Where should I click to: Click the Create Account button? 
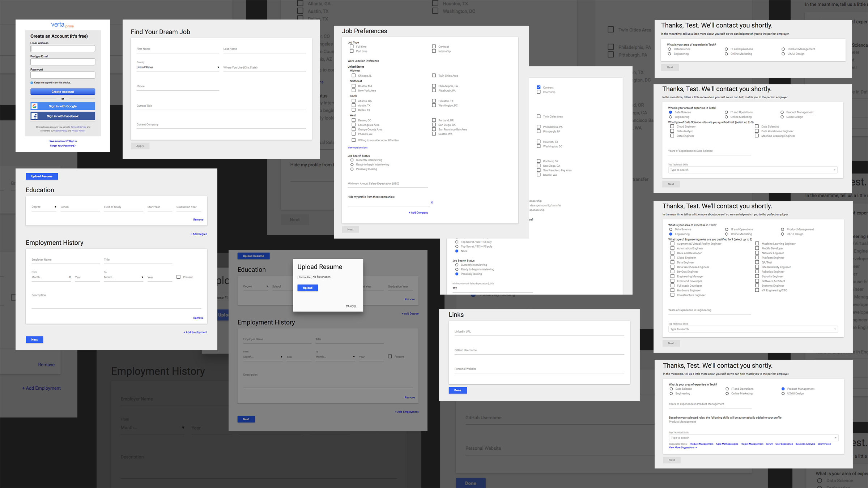(x=62, y=91)
